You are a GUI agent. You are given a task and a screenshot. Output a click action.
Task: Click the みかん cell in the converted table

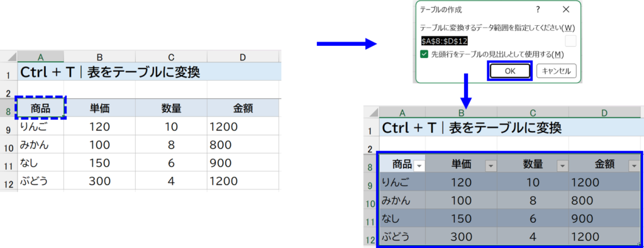[x=402, y=200]
